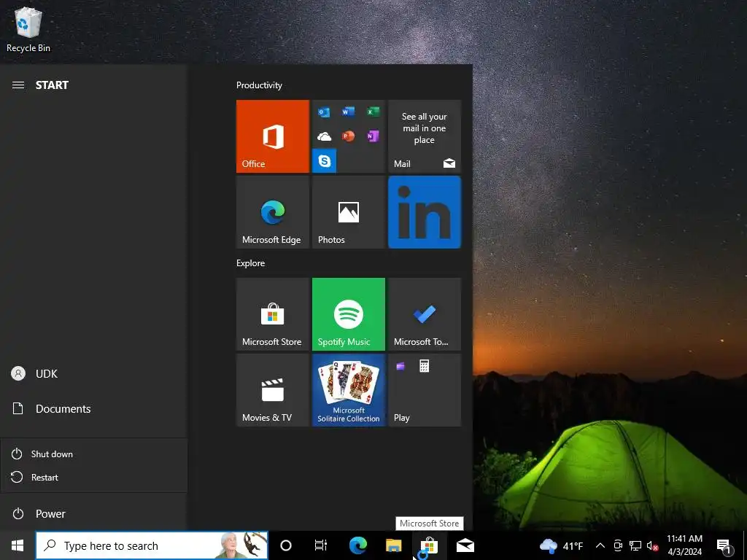Open the Photos tile
This screenshot has height=560, width=747.
[348, 212]
